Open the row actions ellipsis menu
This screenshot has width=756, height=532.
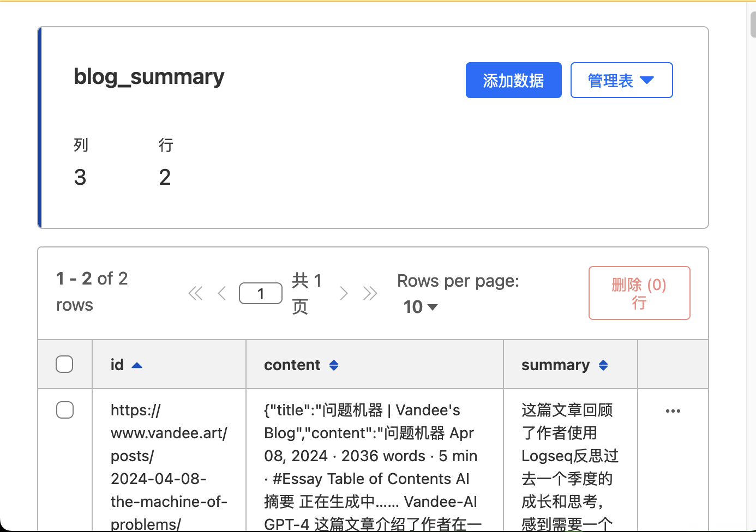tap(673, 411)
